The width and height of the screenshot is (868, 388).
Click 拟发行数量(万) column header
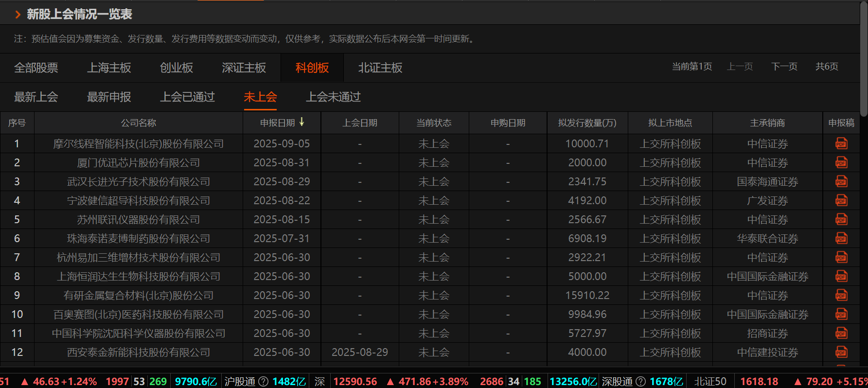point(587,123)
